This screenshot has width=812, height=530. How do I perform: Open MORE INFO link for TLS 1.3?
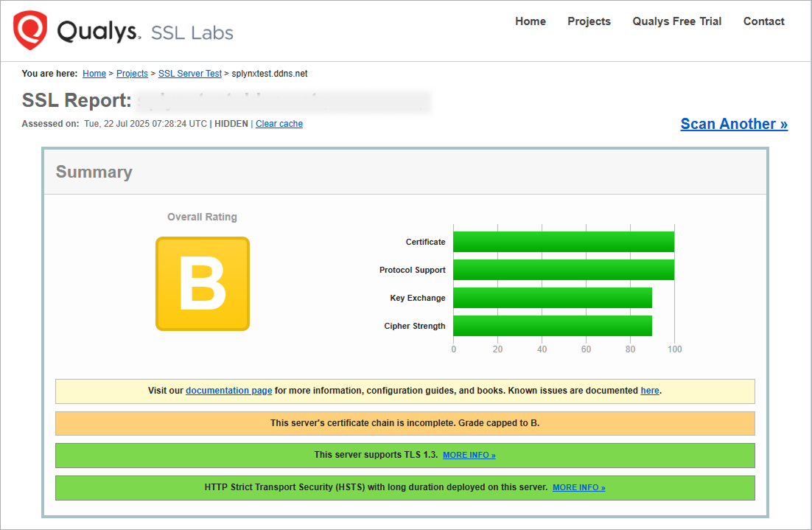click(469, 455)
